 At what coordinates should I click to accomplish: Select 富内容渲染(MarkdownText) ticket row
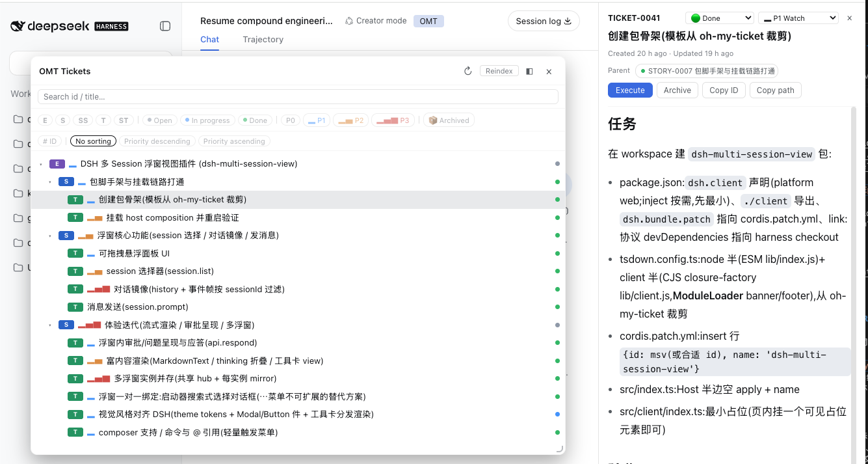298,361
